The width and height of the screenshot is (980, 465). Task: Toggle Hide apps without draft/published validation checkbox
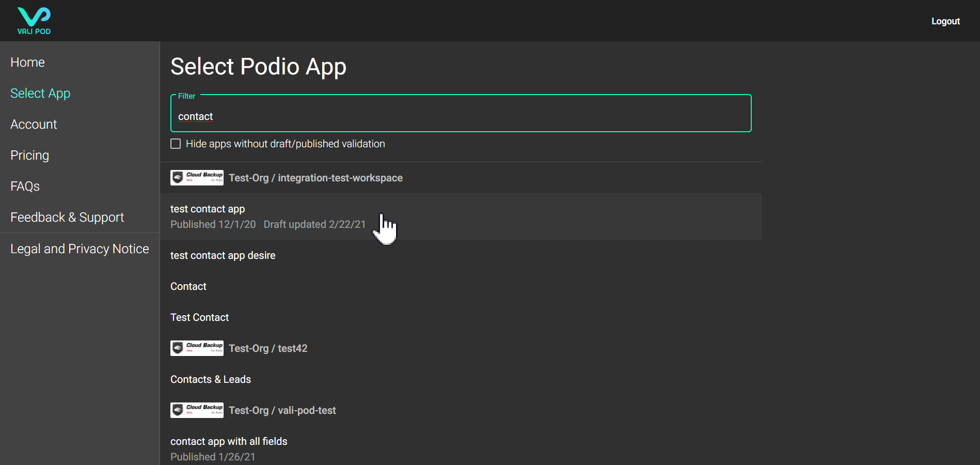(x=176, y=144)
